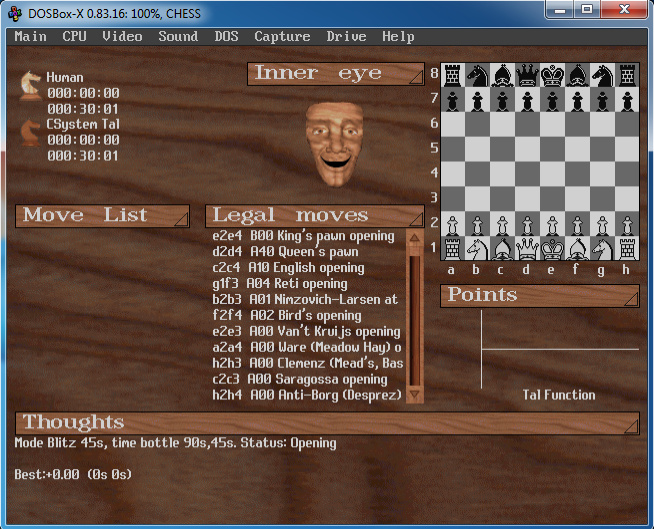Viewport: 654px width, 529px height.
Task: Click the black knight on g8
Action: click(602, 75)
